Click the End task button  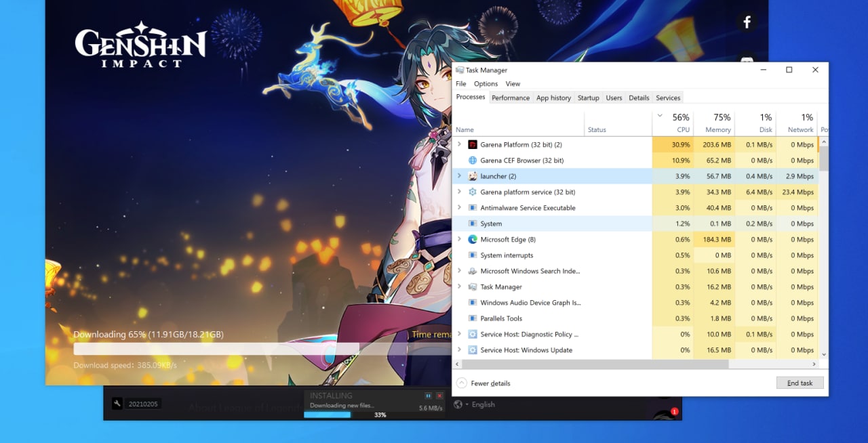800,383
